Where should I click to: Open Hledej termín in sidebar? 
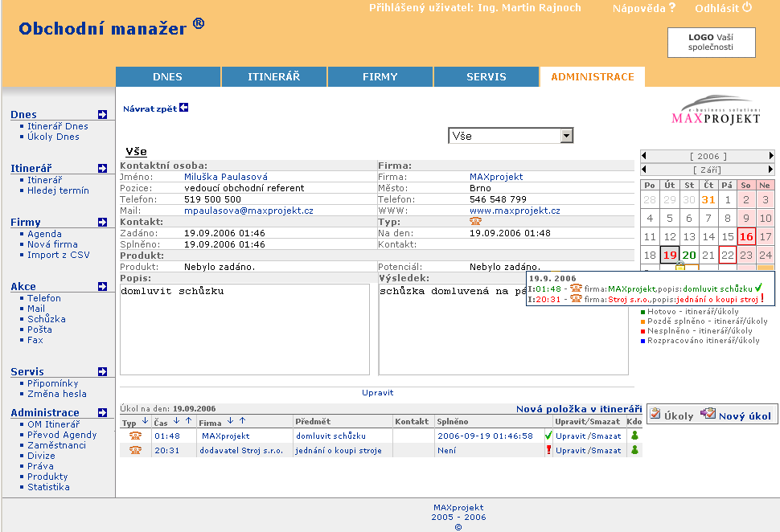[x=58, y=190]
